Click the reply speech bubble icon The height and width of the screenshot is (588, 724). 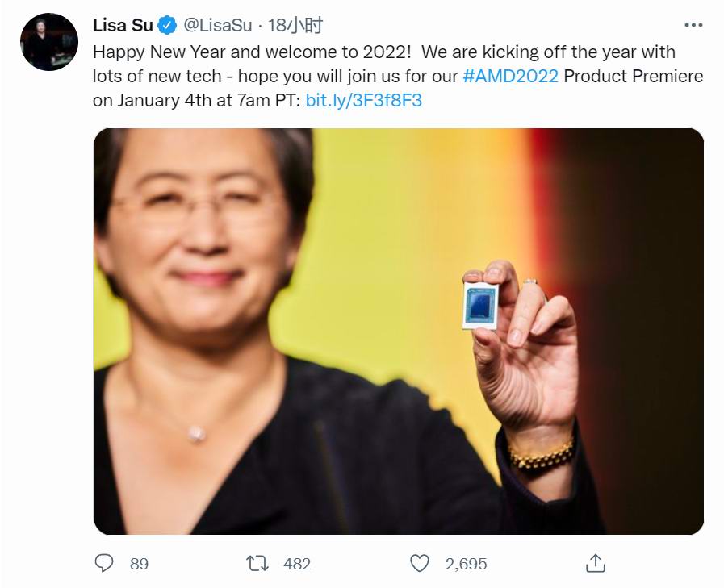(x=104, y=562)
